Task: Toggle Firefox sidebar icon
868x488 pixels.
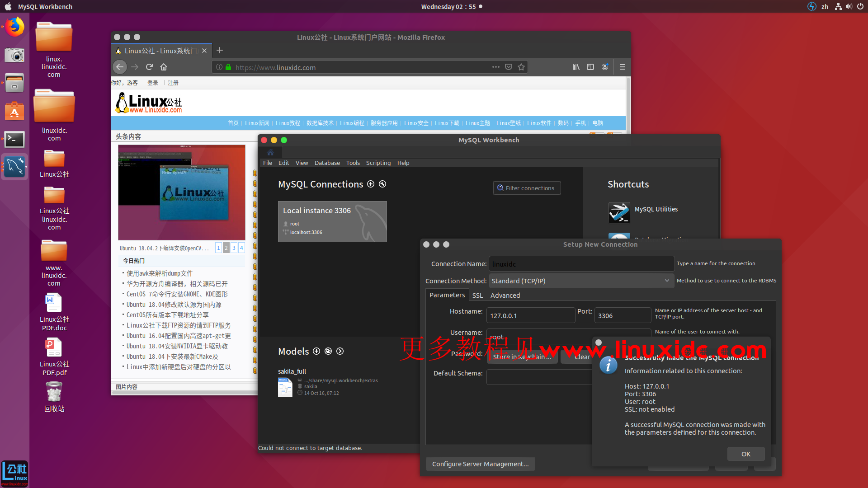Action: (x=590, y=67)
